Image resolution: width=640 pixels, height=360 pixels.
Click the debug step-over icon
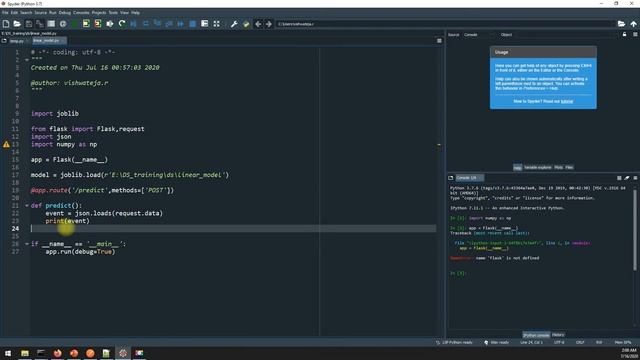tap(146, 24)
